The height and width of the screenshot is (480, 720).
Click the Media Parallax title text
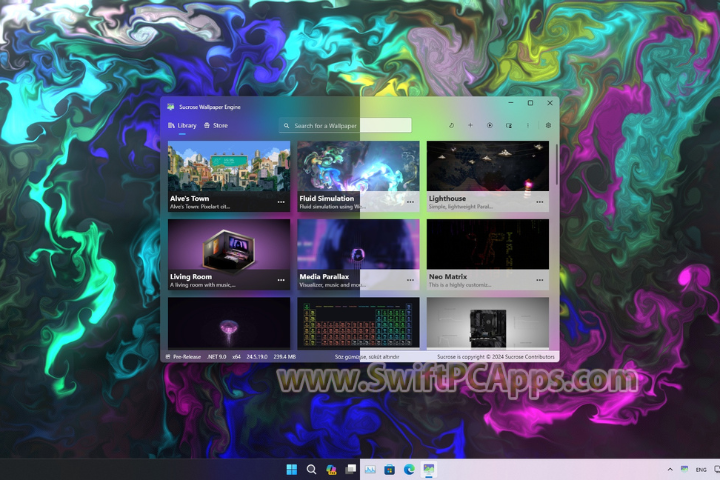click(324, 277)
